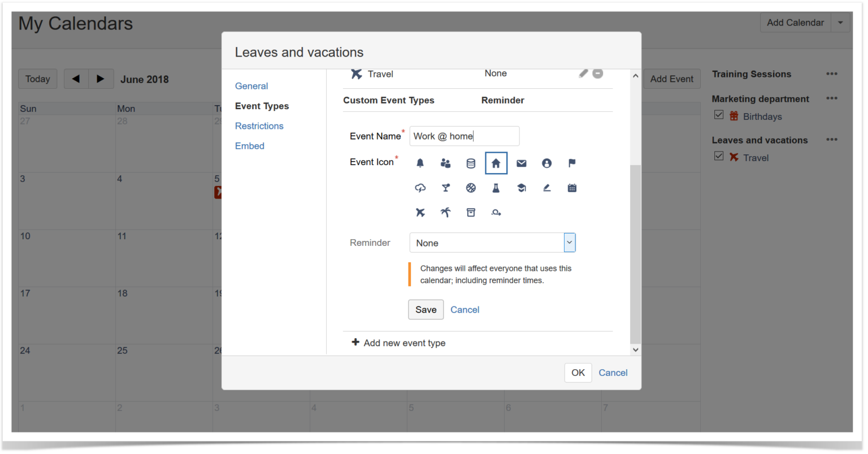Choose the graduation cap icon

[x=521, y=188]
